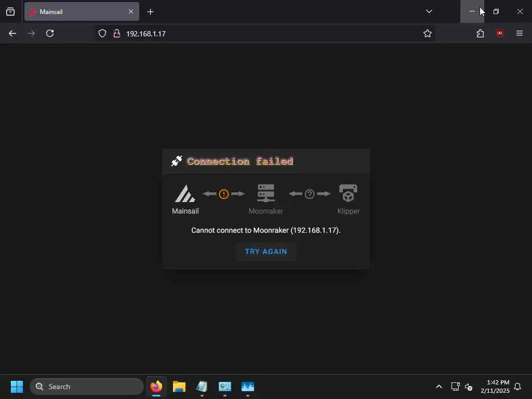Screen dimensions: 532x399
Task: Bookmark this page with star icon
Action: 428,33
